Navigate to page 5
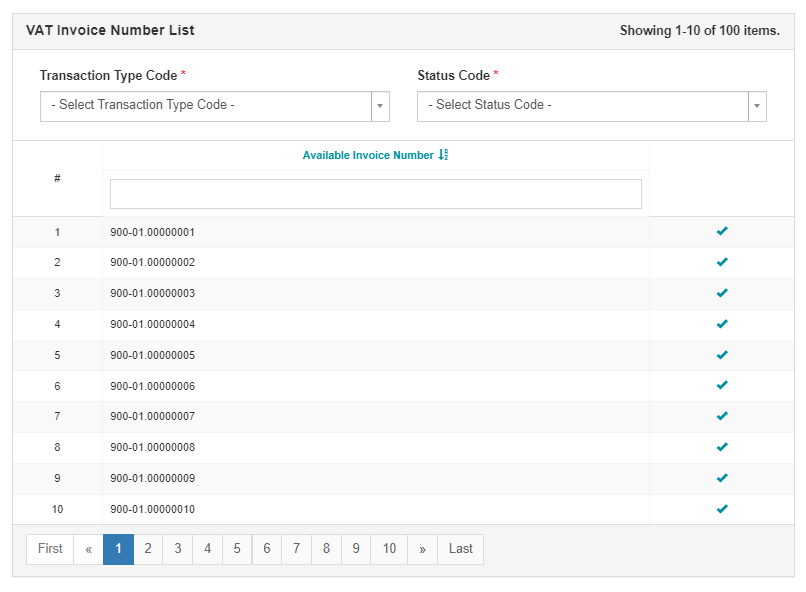Screen dimensions: 806x592 pyautogui.click(x=237, y=549)
